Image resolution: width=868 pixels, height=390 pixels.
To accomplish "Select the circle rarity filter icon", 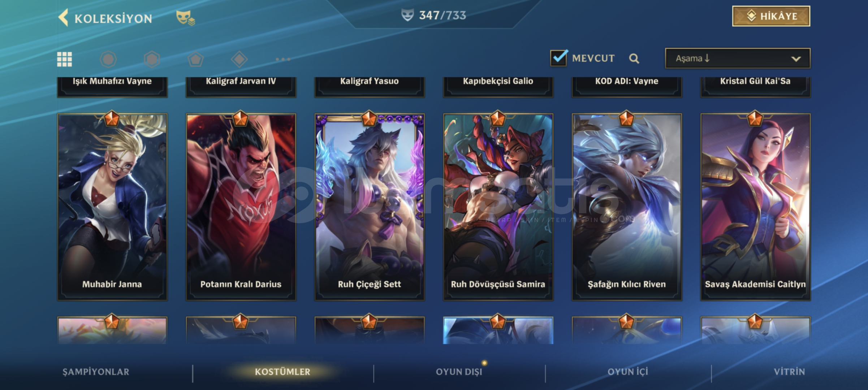I will click(x=108, y=59).
